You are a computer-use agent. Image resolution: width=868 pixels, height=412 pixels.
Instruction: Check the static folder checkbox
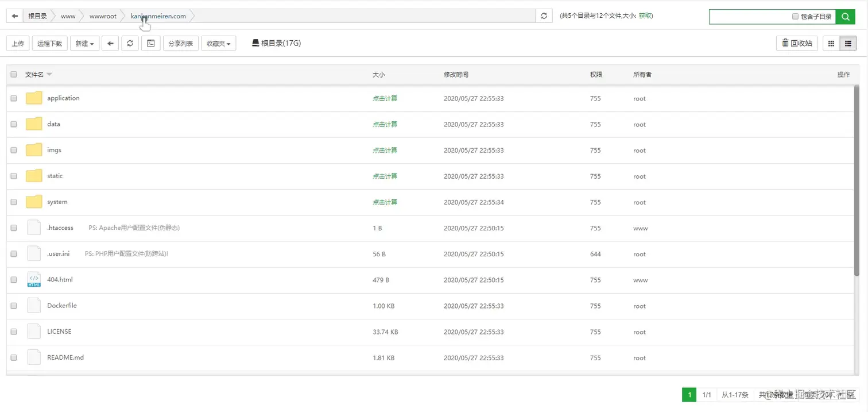click(x=14, y=176)
